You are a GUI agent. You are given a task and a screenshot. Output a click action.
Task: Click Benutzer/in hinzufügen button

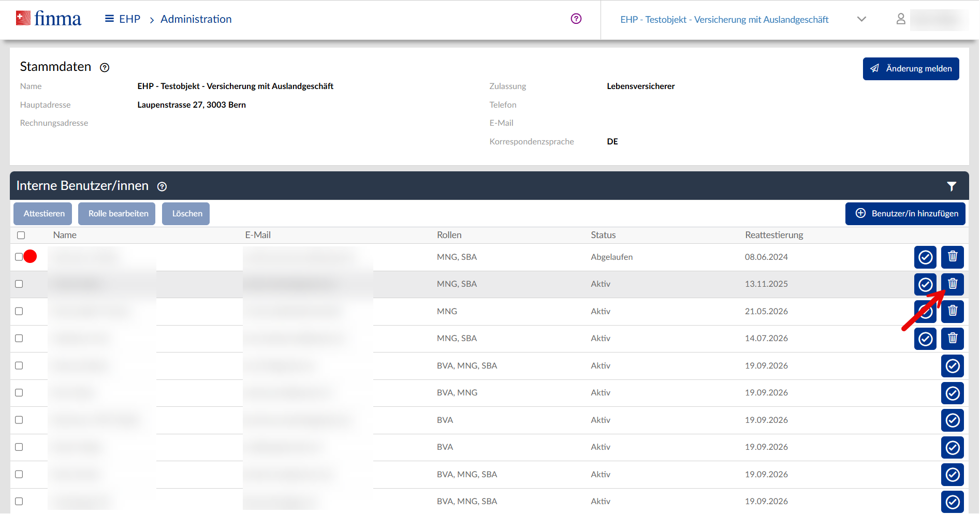(x=905, y=214)
